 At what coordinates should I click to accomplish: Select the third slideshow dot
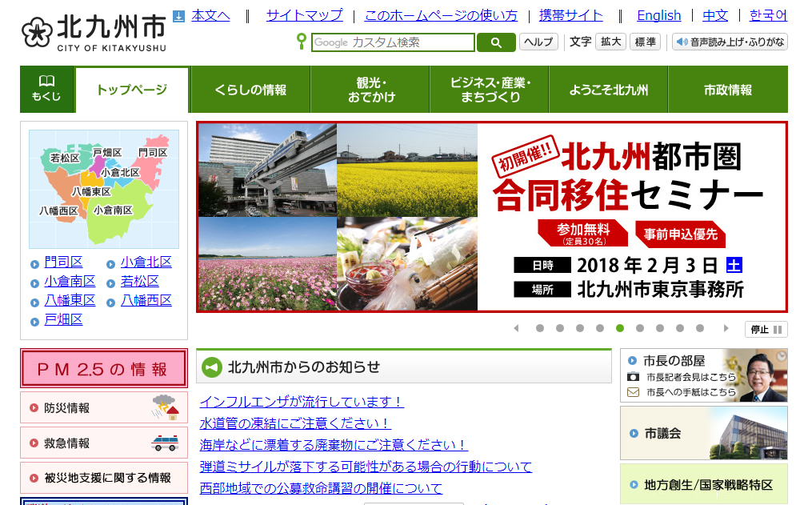coord(580,328)
